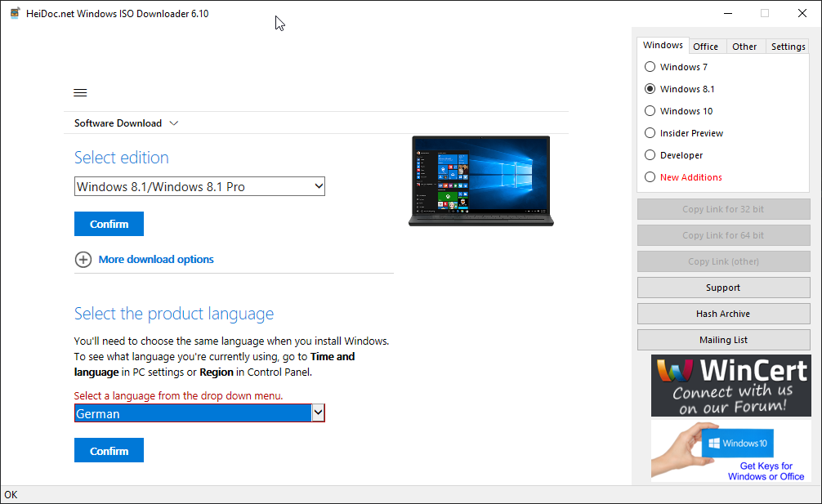Click Copy Link for 32 bit
Screen dimensions: 822x504
coord(723,209)
